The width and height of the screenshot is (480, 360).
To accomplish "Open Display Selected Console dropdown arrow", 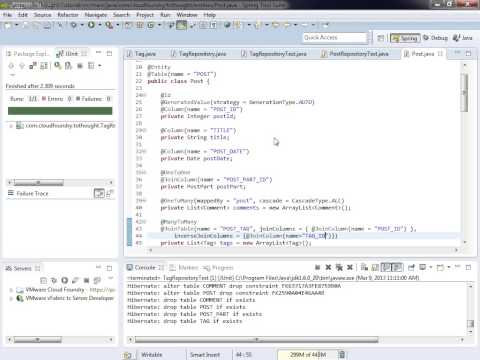I will (x=431, y=267).
